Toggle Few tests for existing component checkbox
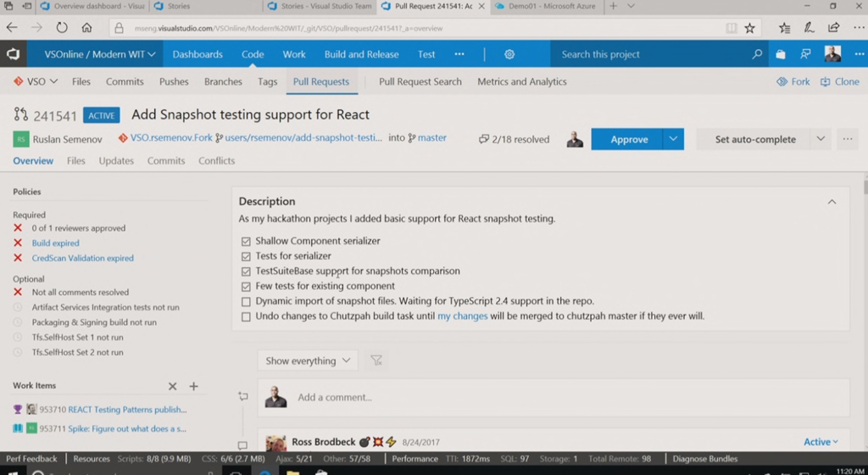 [x=246, y=286]
